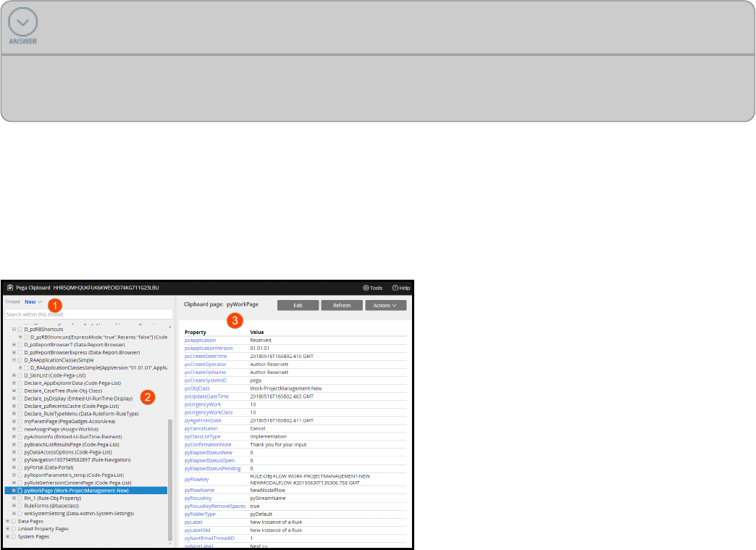Expand the Declare_AppExplorerData node
This screenshot has height=550, width=756.
[14, 383]
